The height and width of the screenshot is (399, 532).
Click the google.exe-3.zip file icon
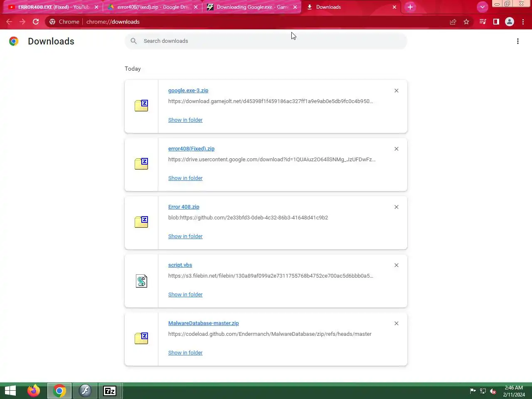(x=141, y=106)
